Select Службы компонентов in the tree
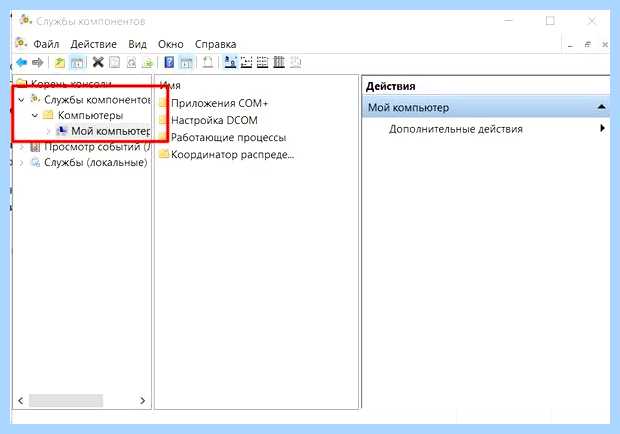The width and height of the screenshot is (620, 434). click(97, 100)
